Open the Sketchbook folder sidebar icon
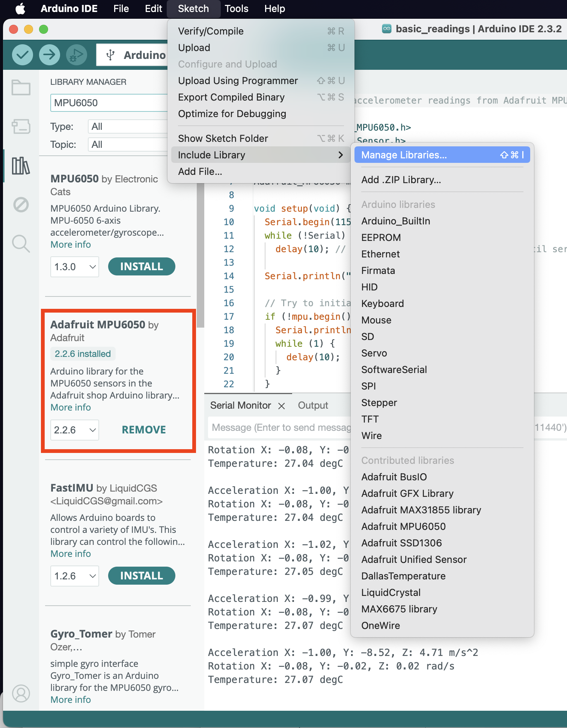 point(21,88)
